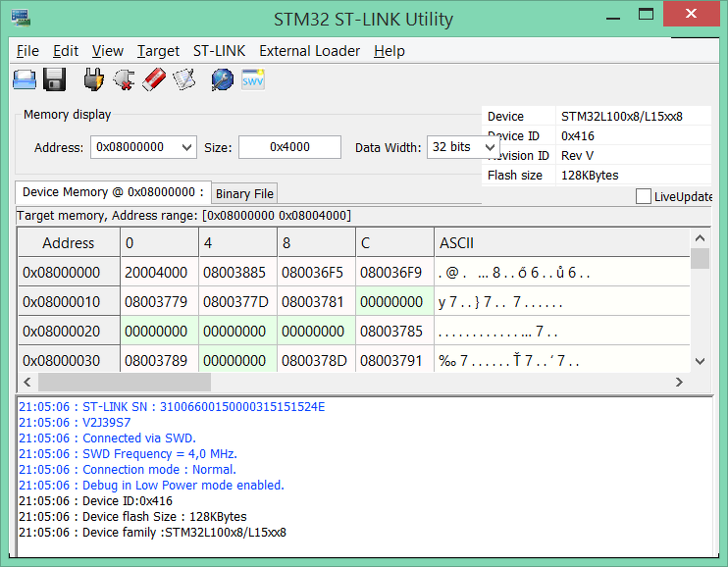Open the SWV viewer icon
The width and height of the screenshot is (728, 567).
pyautogui.click(x=253, y=79)
